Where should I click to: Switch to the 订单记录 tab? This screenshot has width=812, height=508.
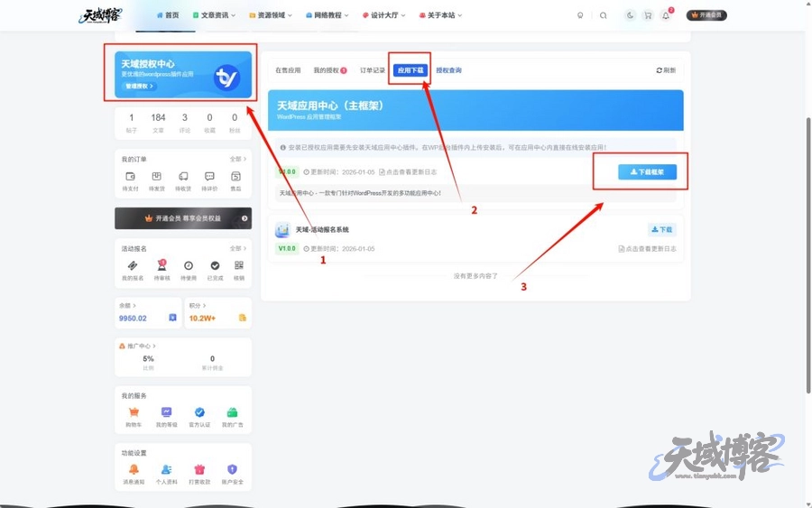coord(373,70)
